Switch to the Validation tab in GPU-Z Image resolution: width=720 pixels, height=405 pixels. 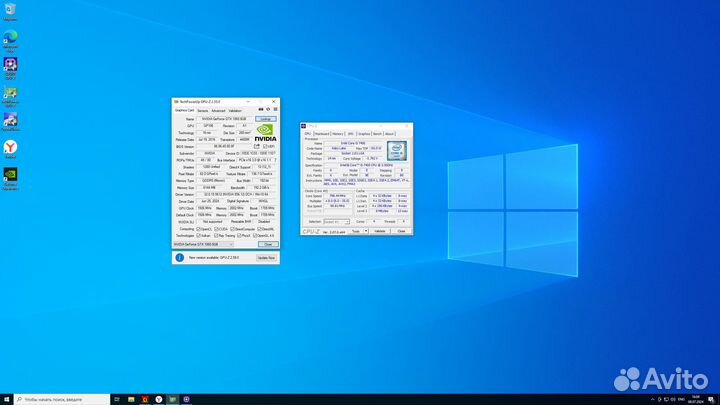(235, 111)
